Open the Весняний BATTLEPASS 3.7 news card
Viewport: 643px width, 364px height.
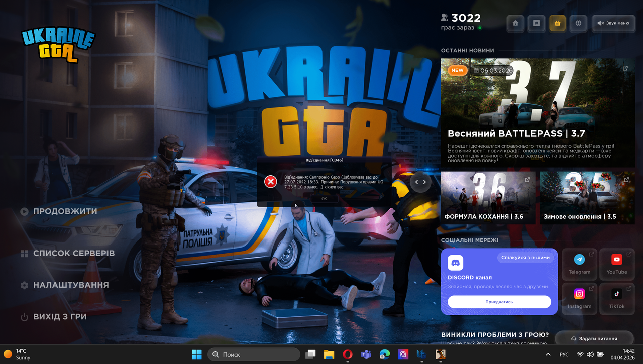coord(538,113)
